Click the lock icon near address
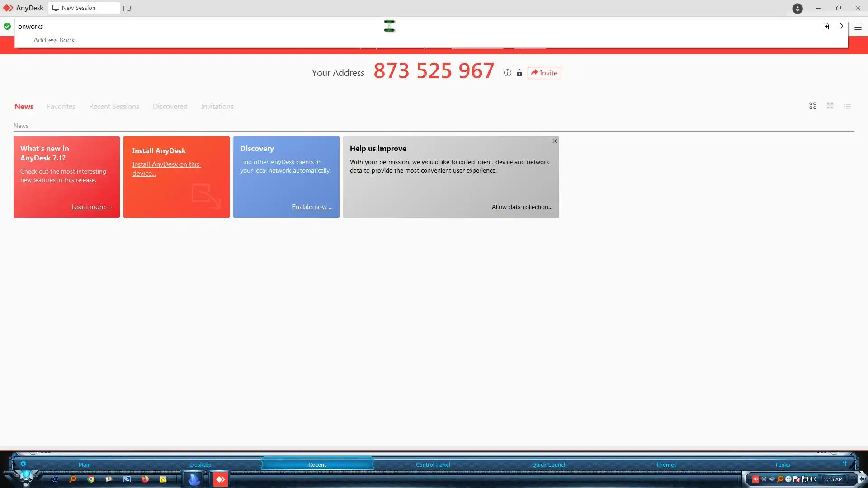The height and width of the screenshot is (488, 868). pos(519,73)
